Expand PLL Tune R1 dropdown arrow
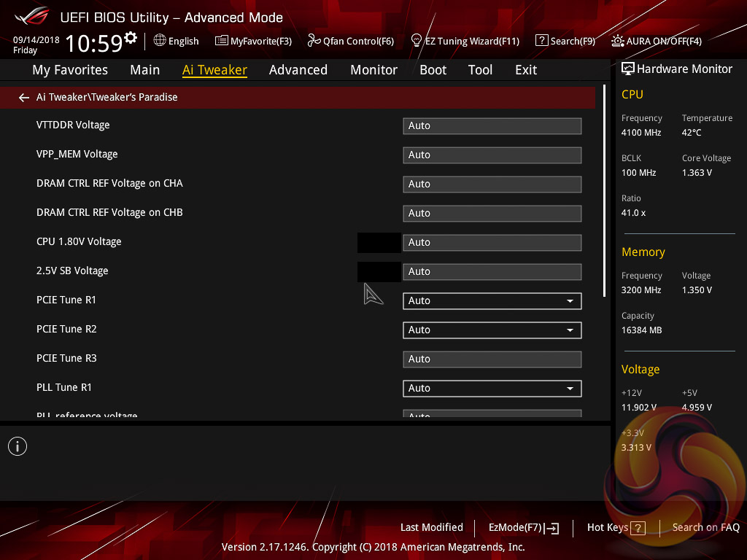This screenshot has width=747, height=560. point(570,389)
